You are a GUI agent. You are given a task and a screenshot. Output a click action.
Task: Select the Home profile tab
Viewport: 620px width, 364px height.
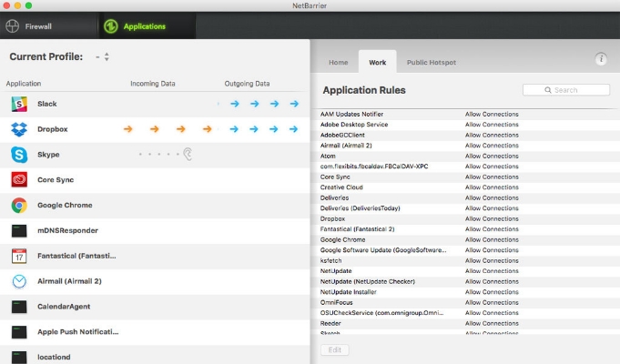click(x=339, y=63)
